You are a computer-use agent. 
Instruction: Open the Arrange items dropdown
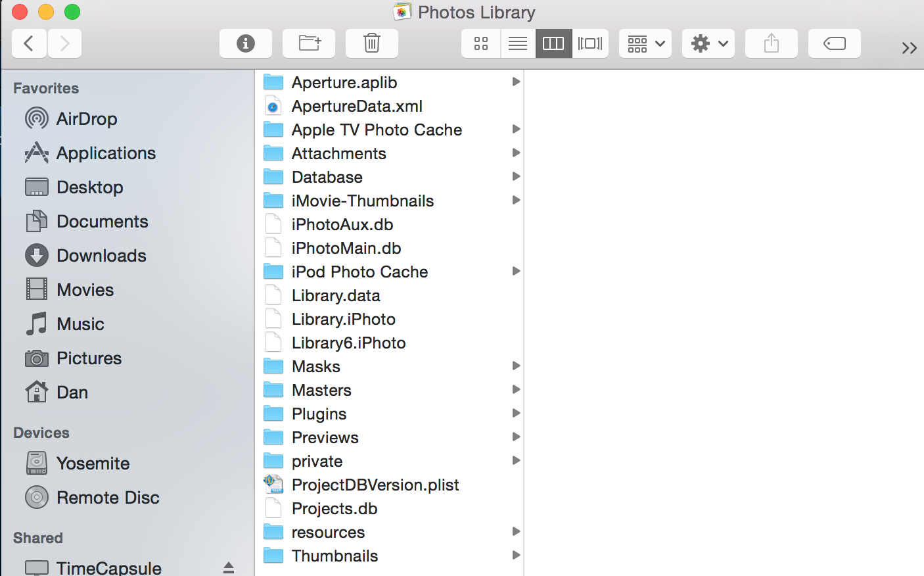tap(645, 43)
